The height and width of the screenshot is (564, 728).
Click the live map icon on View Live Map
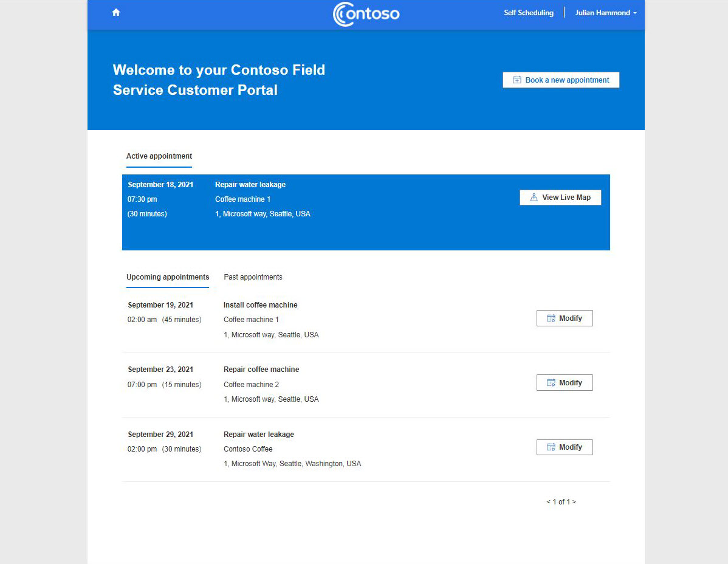point(533,197)
